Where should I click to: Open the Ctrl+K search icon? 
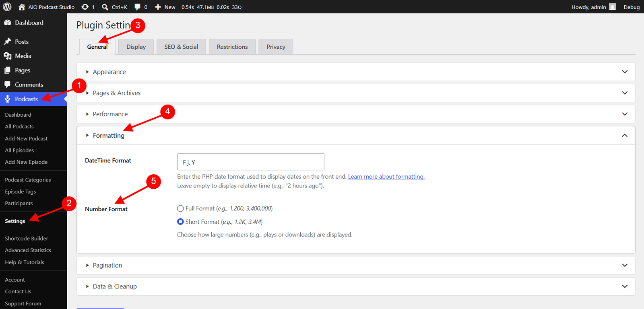[105, 7]
